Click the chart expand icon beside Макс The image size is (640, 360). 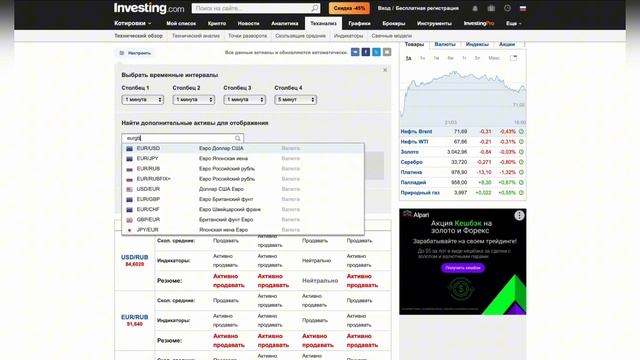click(513, 58)
